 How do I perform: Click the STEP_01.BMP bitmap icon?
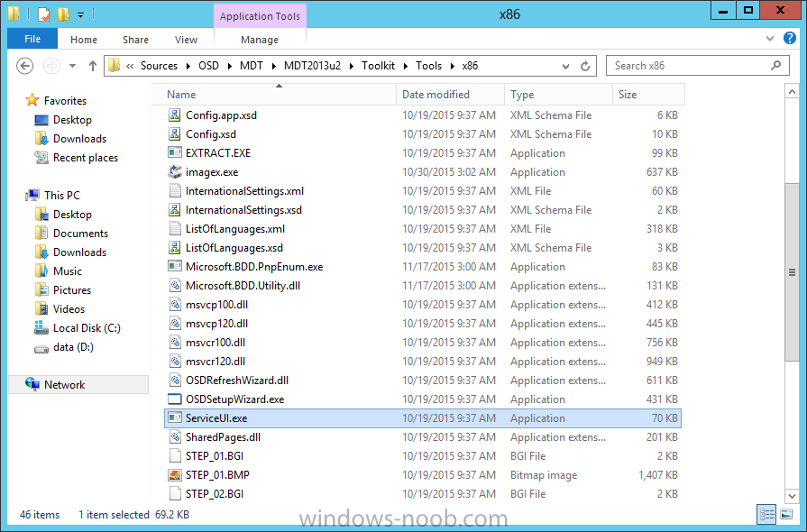tap(175, 475)
